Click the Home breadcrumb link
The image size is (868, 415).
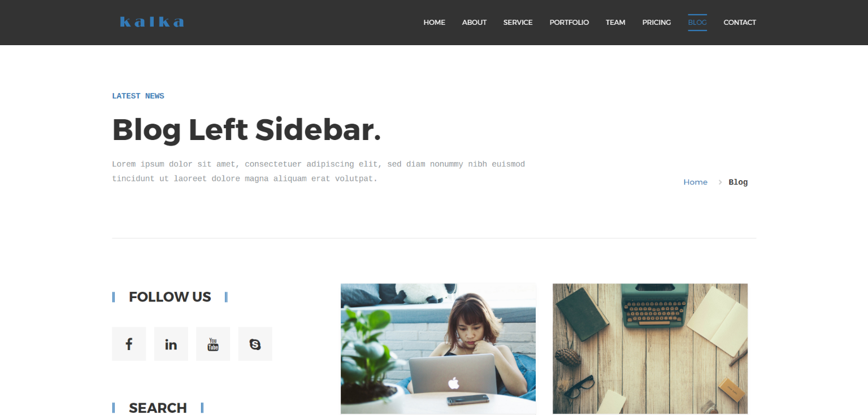(x=696, y=182)
